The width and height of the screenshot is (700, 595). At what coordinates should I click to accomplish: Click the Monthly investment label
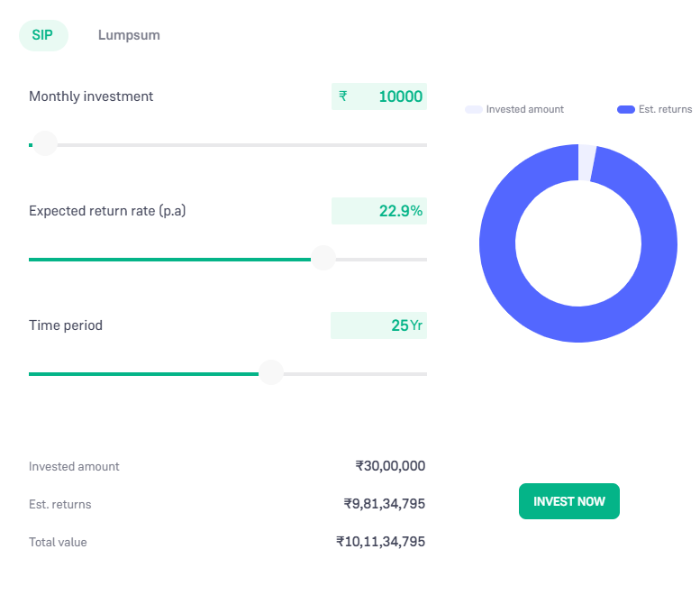pos(91,96)
